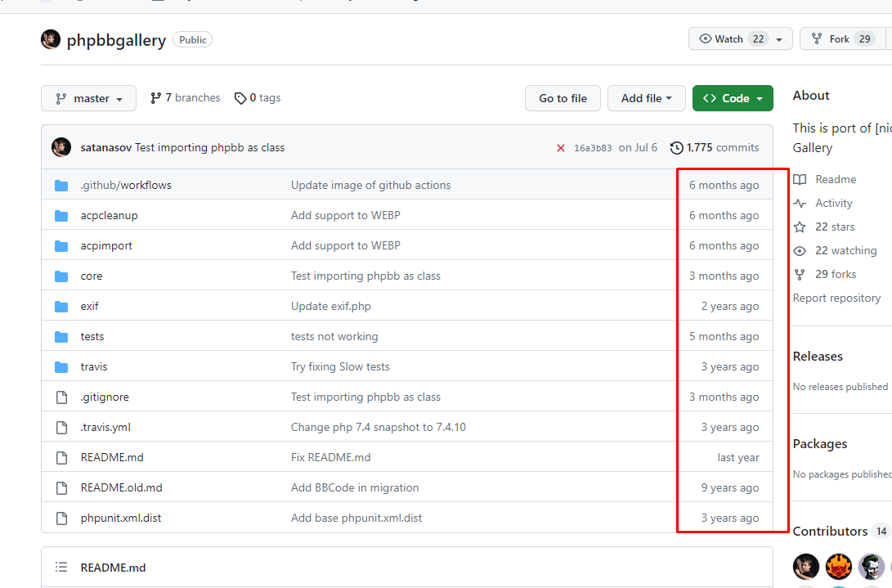The width and height of the screenshot is (892, 588).
Task: Fork the repository
Action: click(842, 39)
